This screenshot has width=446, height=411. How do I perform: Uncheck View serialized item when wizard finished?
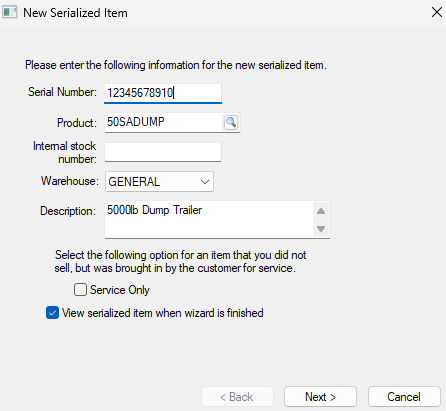click(x=52, y=313)
